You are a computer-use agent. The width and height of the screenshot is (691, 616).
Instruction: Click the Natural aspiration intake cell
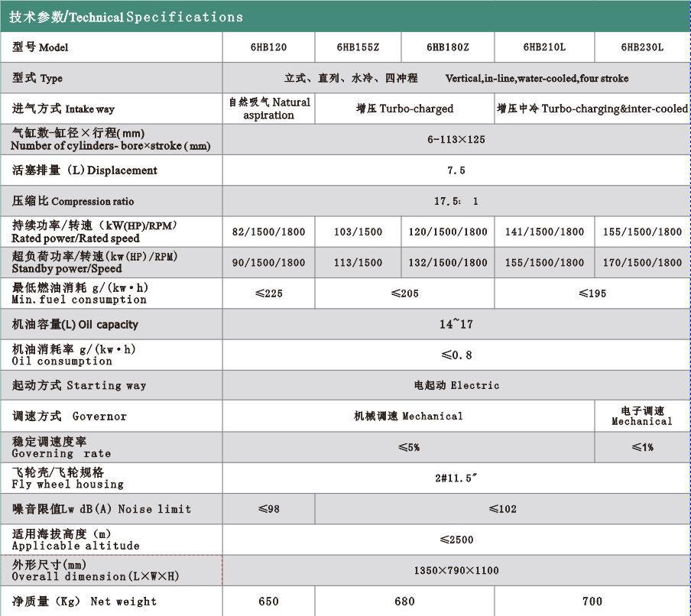click(269, 109)
